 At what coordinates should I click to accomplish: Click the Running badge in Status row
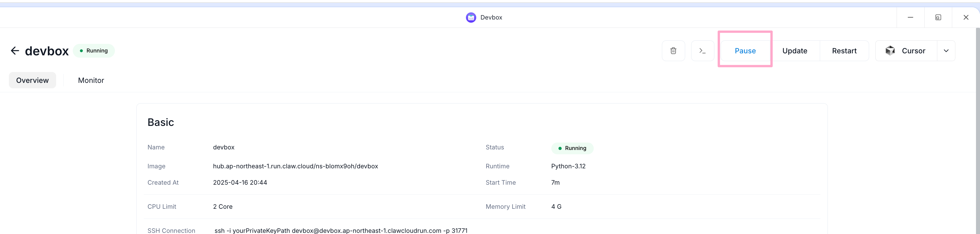pos(572,148)
